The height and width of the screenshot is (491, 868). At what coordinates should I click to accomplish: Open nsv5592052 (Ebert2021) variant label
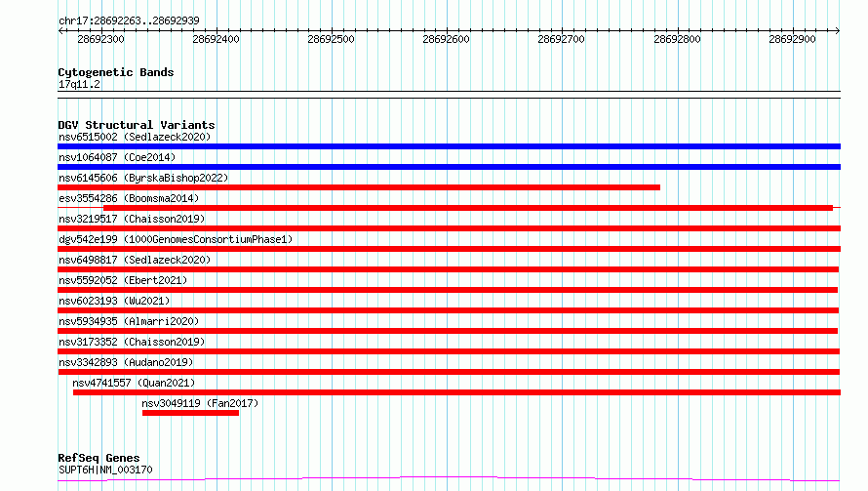point(123,280)
